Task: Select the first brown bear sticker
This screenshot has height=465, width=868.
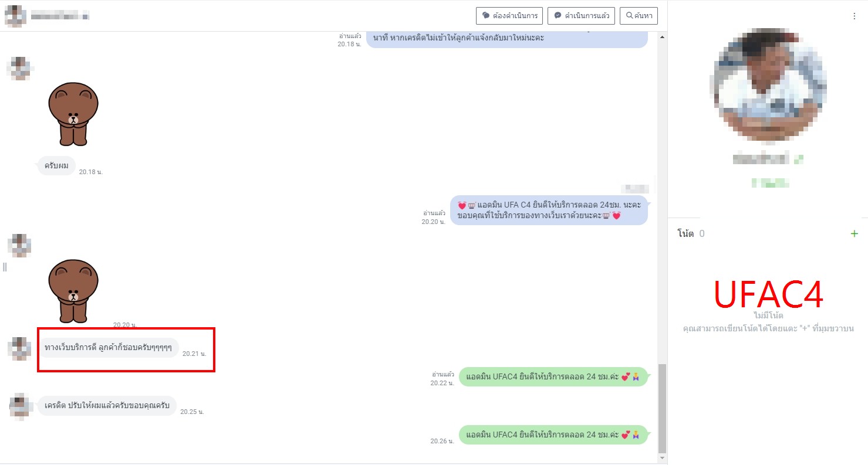Action: [x=73, y=114]
